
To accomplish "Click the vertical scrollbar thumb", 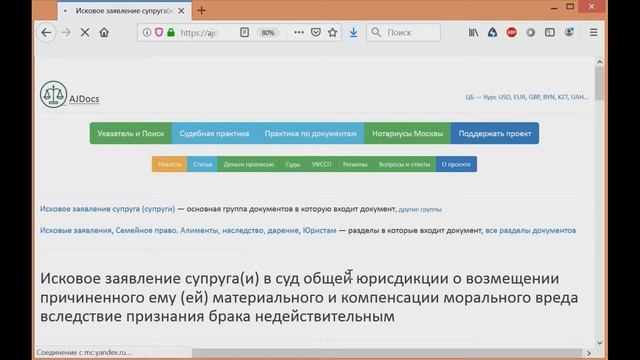I will tap(599, 84).
